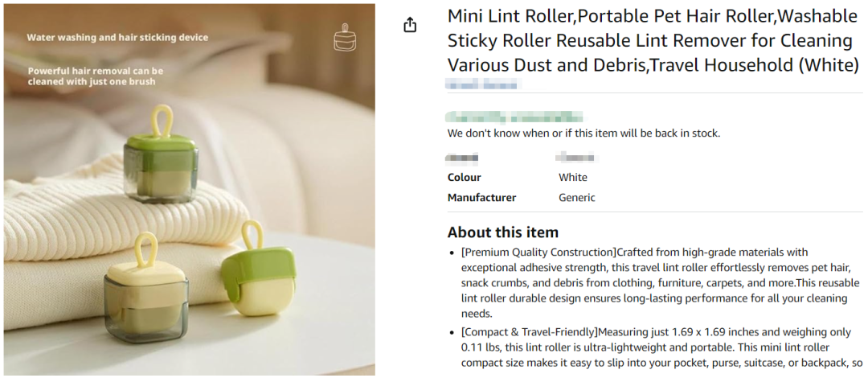This screenshot has width=868, height=378.
Task: Click the Mini Lint Roller product title
Action: point(653,40)
